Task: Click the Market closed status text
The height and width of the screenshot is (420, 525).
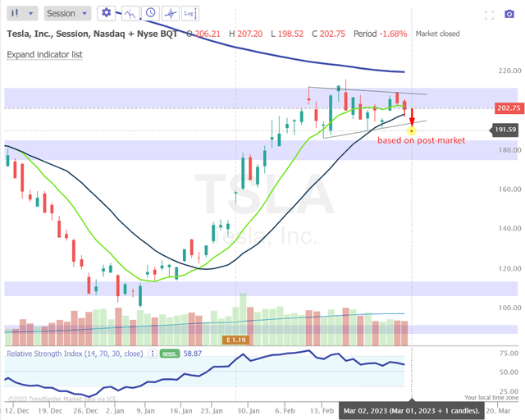Action: coord(437,34)
